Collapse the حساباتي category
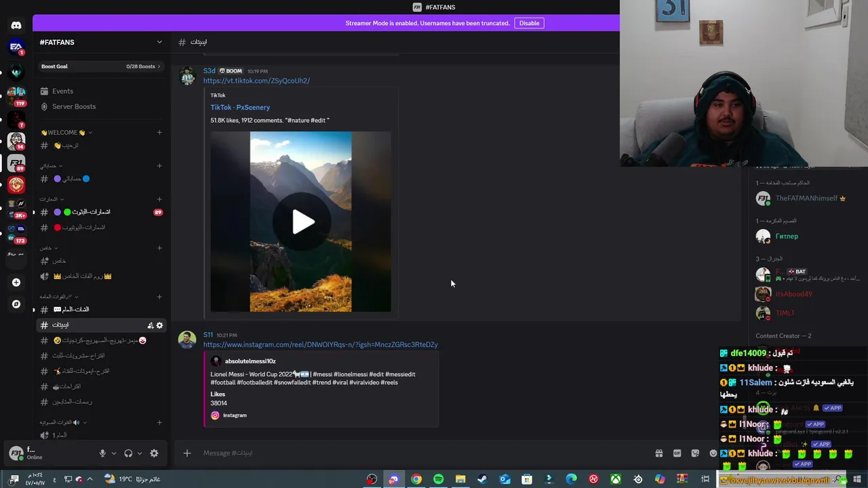 coord(51,166)
